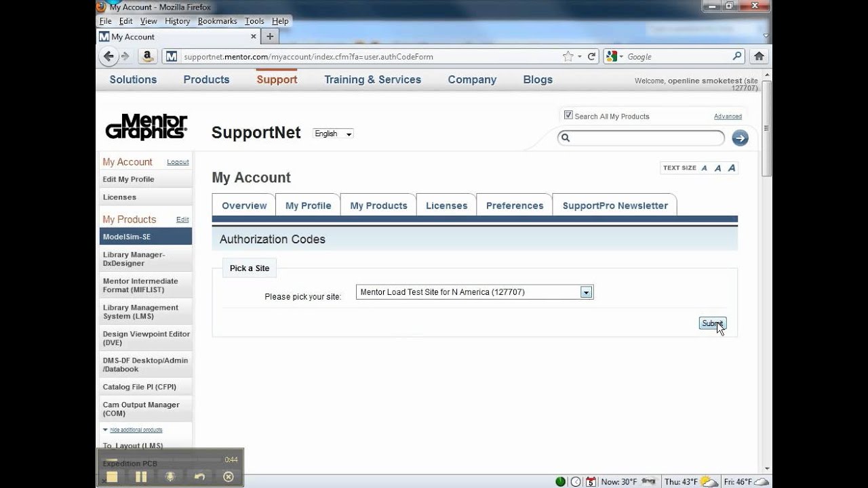
Task: Click the undo arrow in recorder overlay
Action: pos(199,476)
